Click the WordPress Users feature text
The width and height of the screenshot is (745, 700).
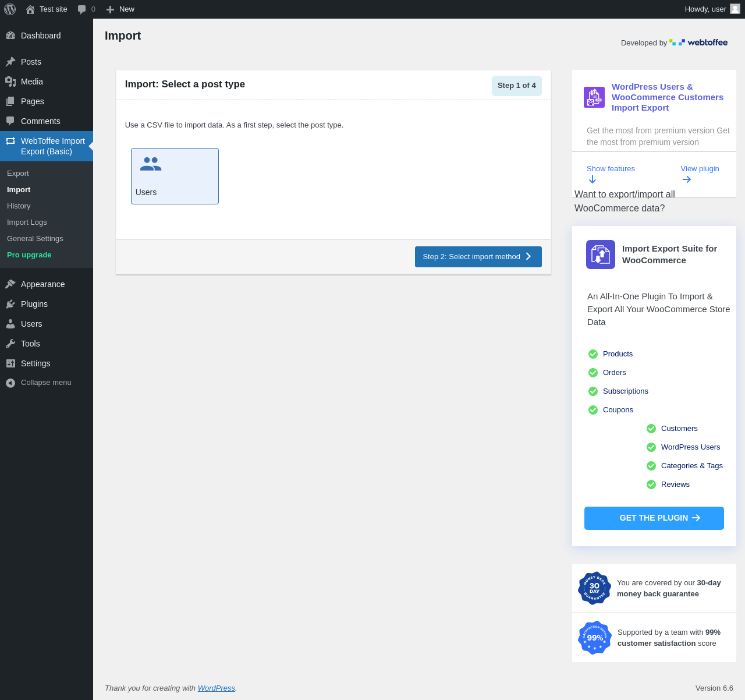(691, 447)
